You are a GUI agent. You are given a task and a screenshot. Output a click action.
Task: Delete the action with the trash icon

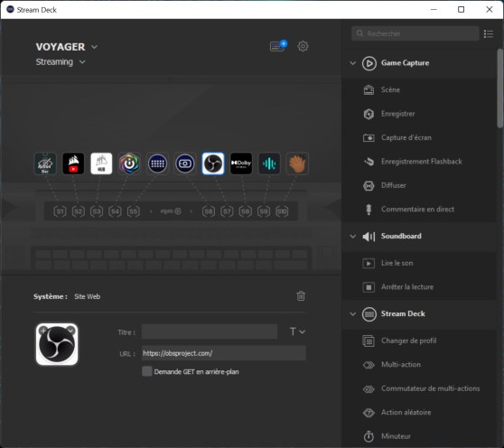coord(301,296)
